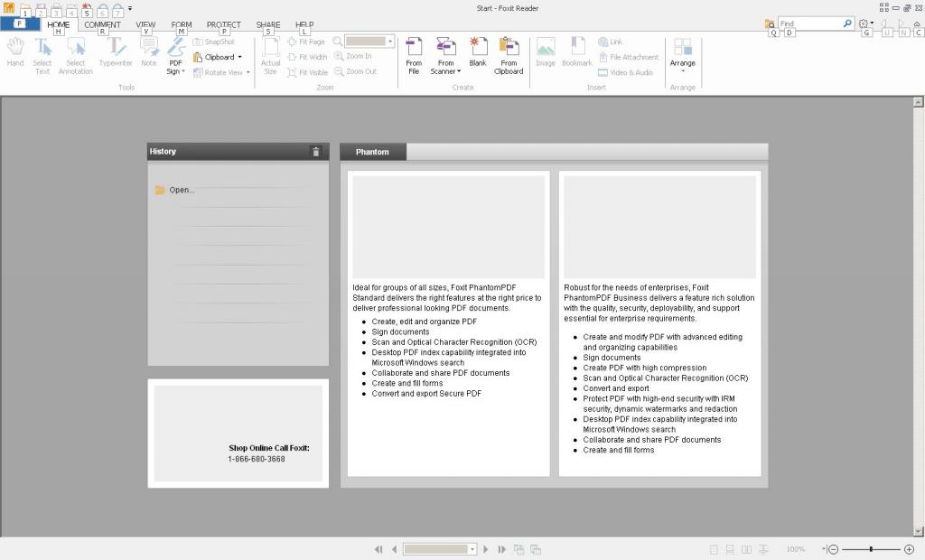925x560 pixels.
Task: Activate the Select Text tool
Action: (42, 56)
